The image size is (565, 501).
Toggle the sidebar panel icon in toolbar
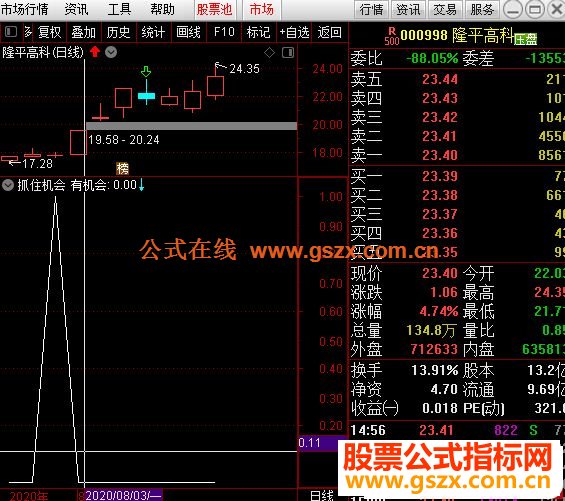tap(11, 32)
